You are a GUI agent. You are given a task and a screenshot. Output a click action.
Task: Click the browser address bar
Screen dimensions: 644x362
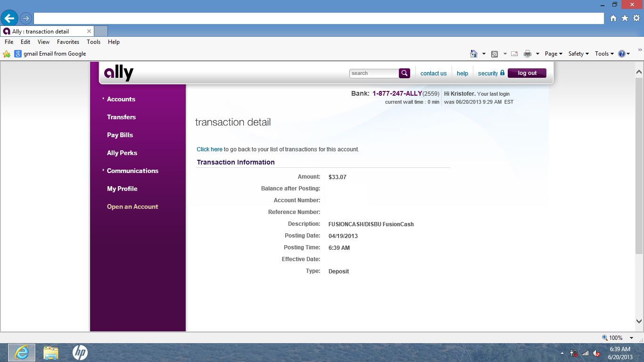tap(319, 18)
